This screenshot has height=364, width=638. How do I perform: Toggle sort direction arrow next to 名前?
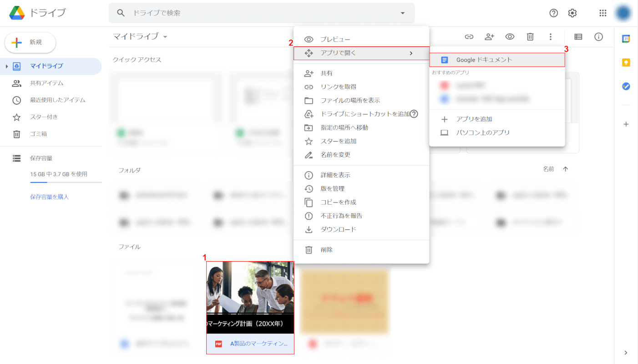pyautogui.click(x=566, y=169)
